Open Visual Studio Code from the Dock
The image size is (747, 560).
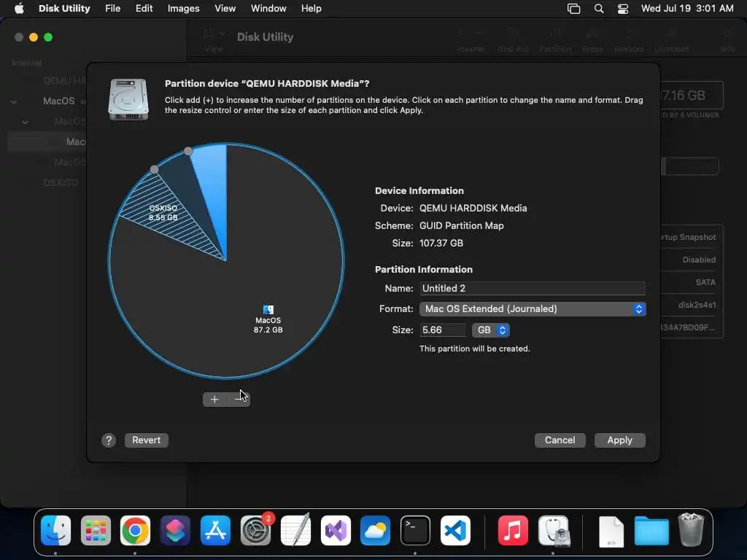455,531
